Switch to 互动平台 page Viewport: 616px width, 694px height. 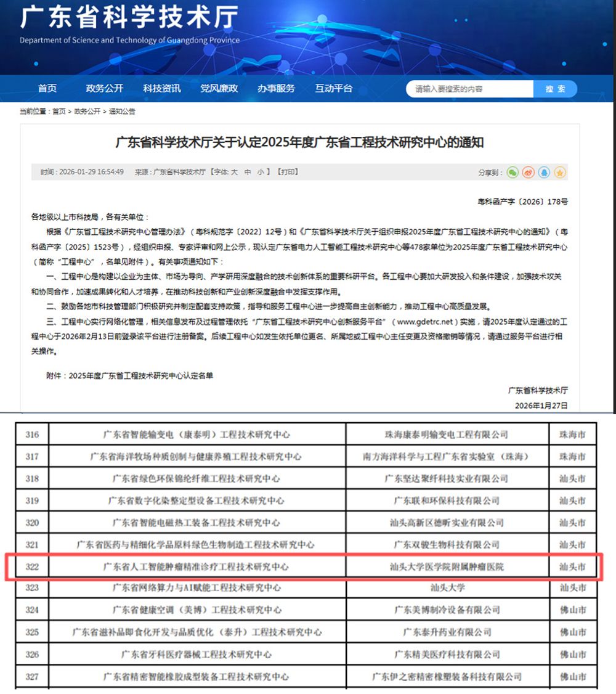[x=334, y=89]
